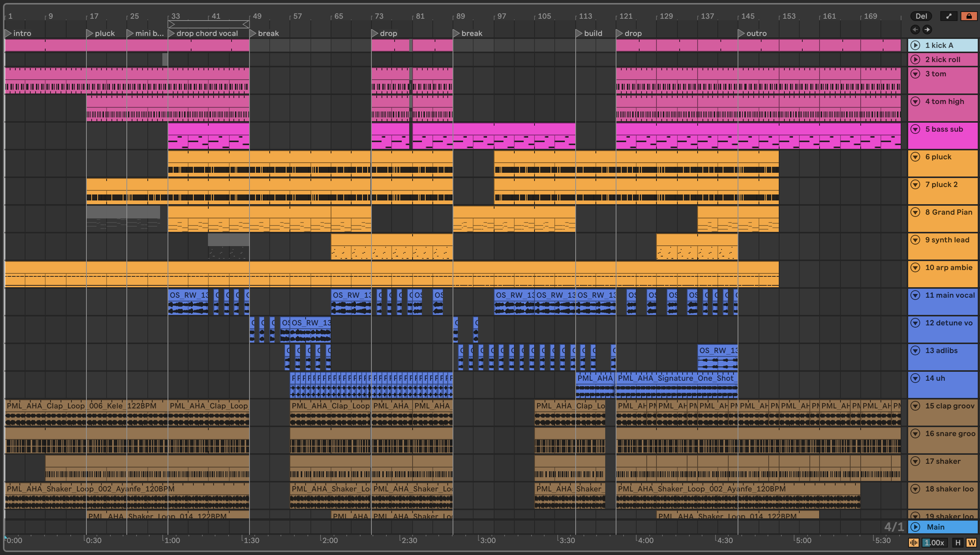Select first PML_AHA_Shaker_Loop_002_Ayanfe_120BPM clip
Viewport: 980px width, 555px height.
pos(127,495)
